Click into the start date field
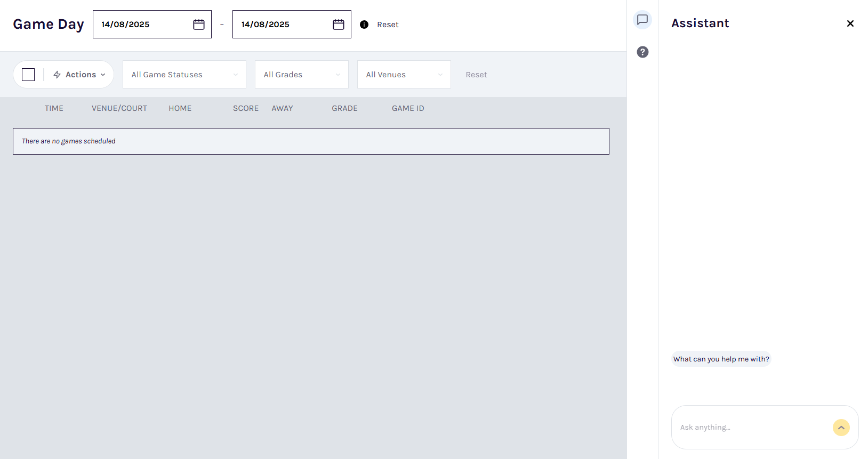The width and height of the screenshot is (868, 459). point(141,25)
